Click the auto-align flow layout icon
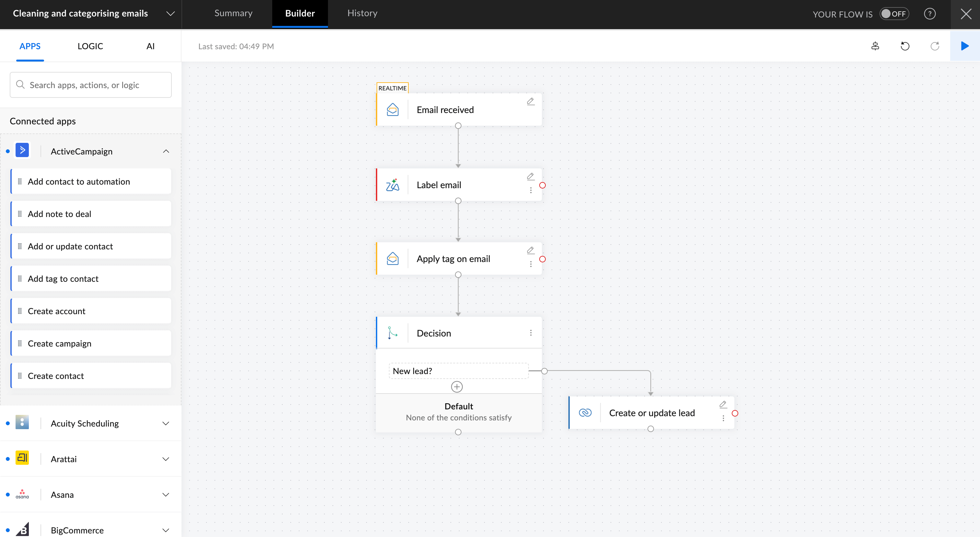Image resolution: width=980 pixels, height=537 pixels. (875, 46)
